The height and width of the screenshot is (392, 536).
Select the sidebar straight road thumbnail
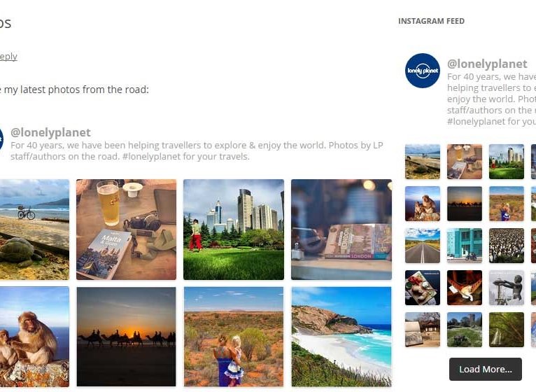(x=423, y=246)
